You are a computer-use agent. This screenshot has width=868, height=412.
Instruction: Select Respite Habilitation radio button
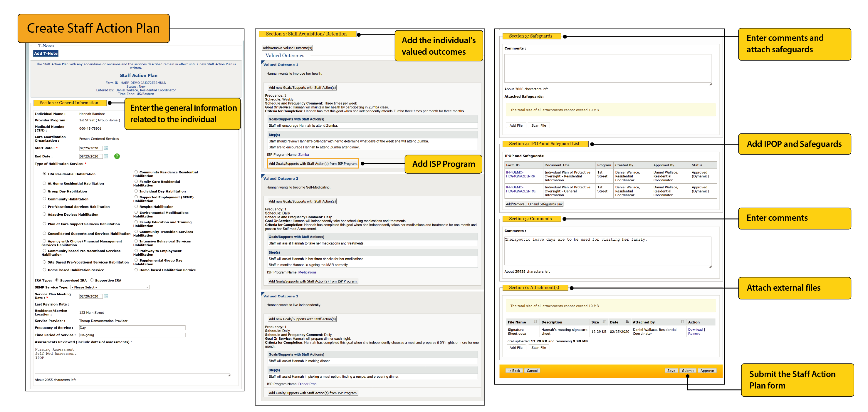point(136,206)
